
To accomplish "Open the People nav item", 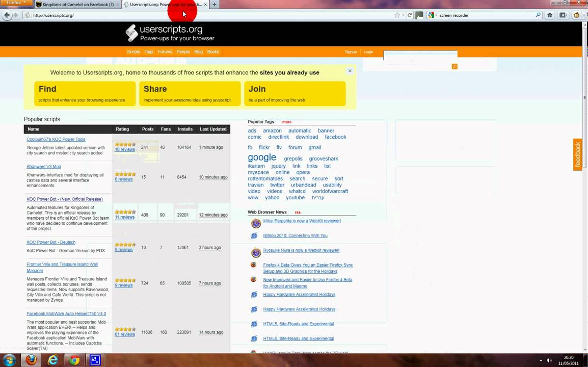I will pyautogui.click(x=183, y=52).
